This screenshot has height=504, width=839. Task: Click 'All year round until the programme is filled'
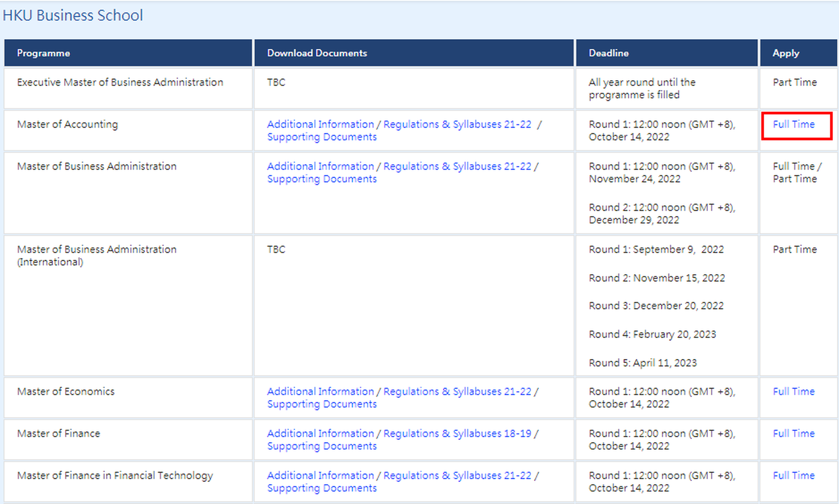coord(642,89)
